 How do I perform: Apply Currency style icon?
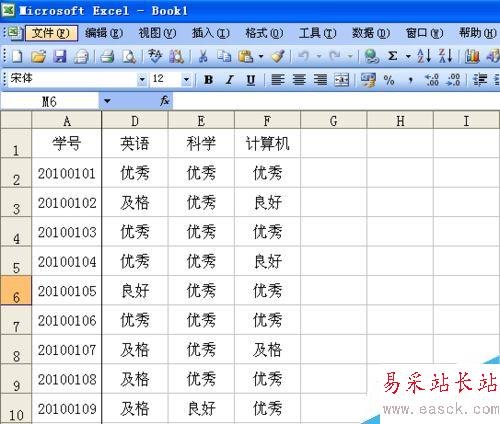click(x=368, y=80)
